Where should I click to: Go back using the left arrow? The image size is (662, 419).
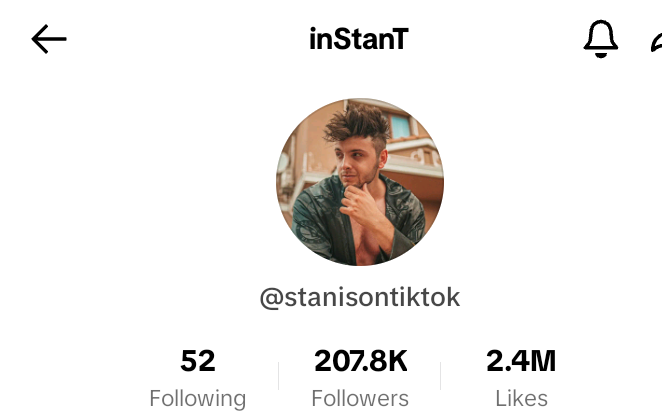click(x=49, y=39)
